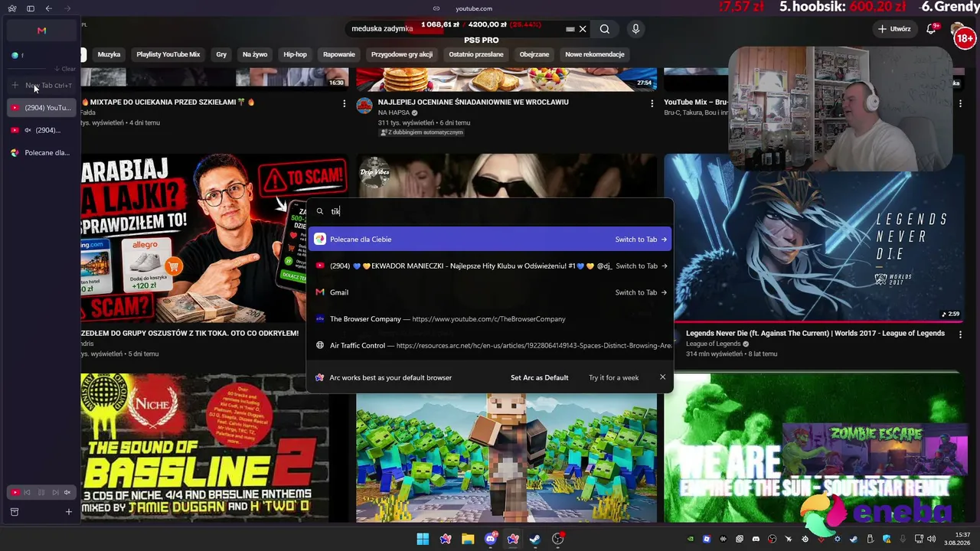Switch to the (2904) YouTube sidebar tab
Screen dimensions: 980x551
point(41,108)
